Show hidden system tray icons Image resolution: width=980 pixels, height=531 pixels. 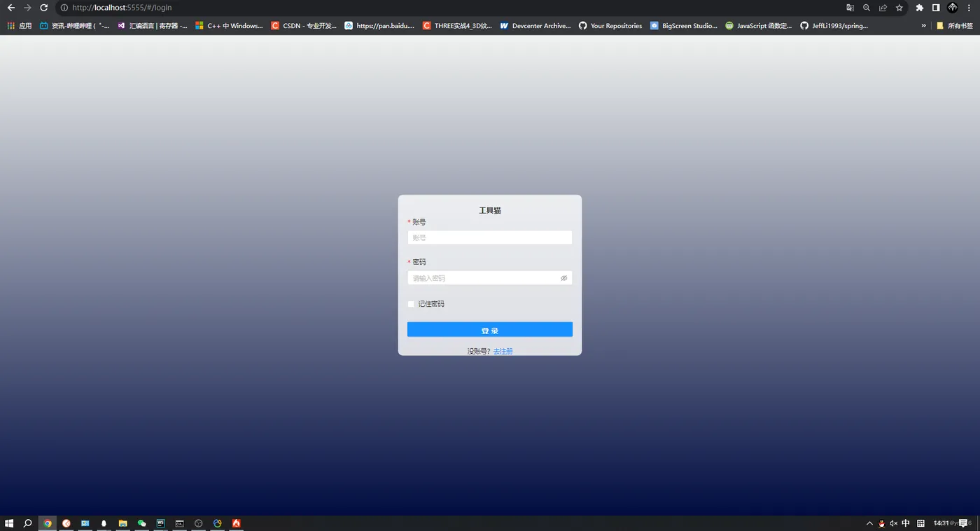tap(869, 523)
